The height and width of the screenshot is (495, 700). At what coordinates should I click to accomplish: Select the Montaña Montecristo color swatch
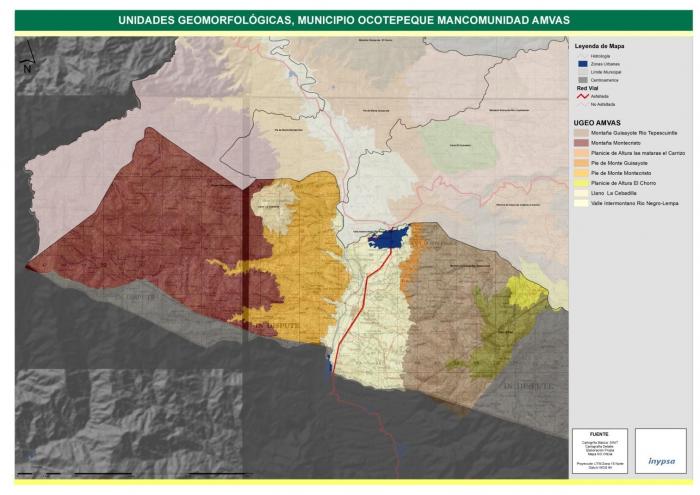coord(581,141)
